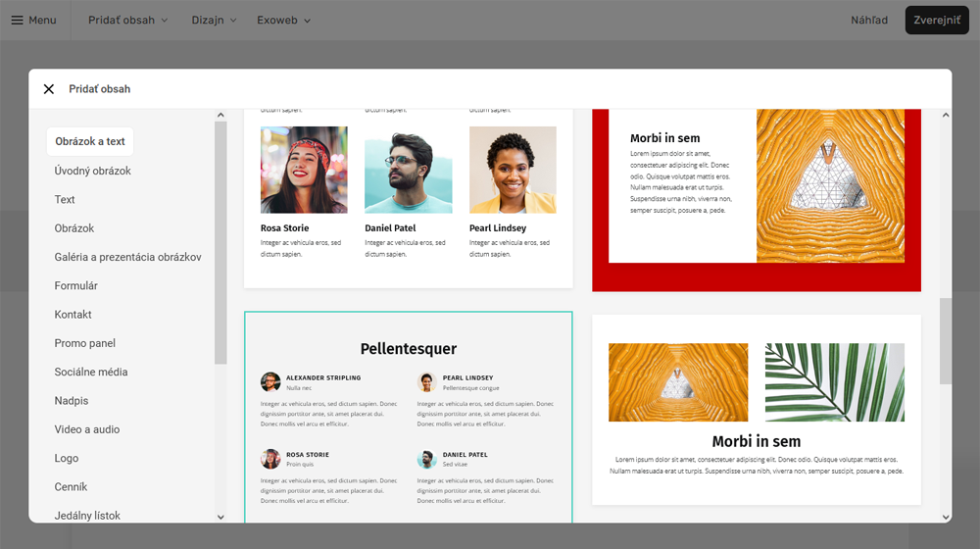This screenshot has width=980, height=549.
Task: Click templates pane scroll-up arrow
Action: pyautogui.click(x=946, y=115)
